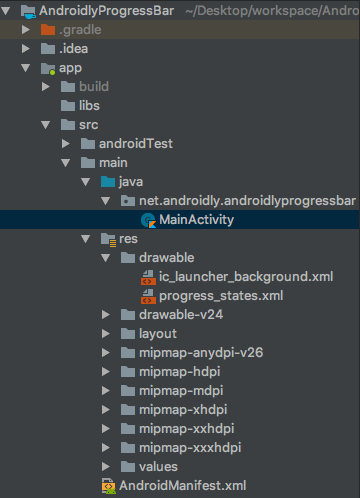Collapse the app module arrow

coord(26,68)
